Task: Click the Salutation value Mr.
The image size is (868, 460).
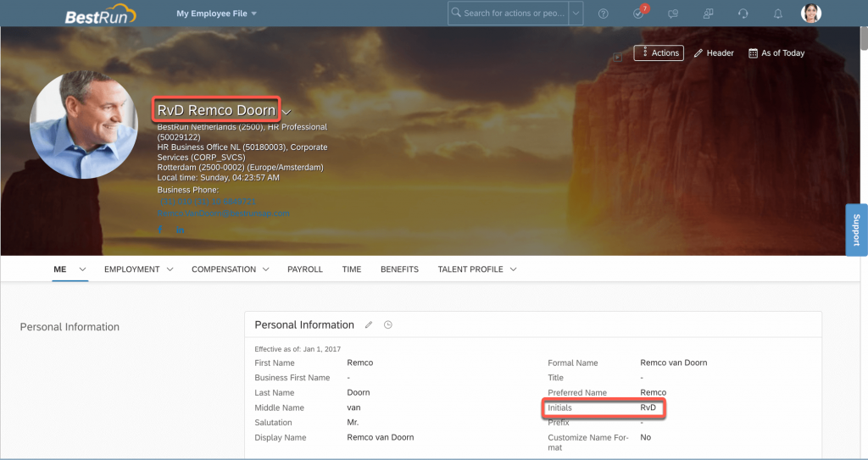Action: point(353,423)
